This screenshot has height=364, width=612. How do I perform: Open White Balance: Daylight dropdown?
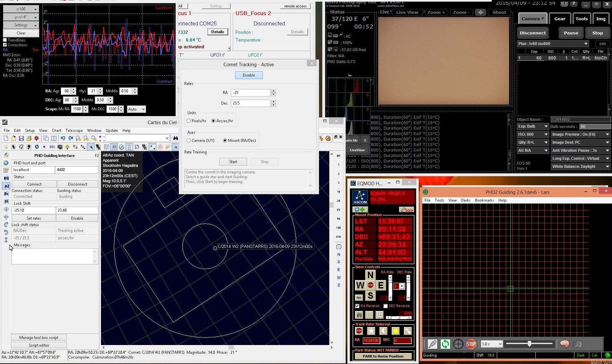tap(580, 167)
